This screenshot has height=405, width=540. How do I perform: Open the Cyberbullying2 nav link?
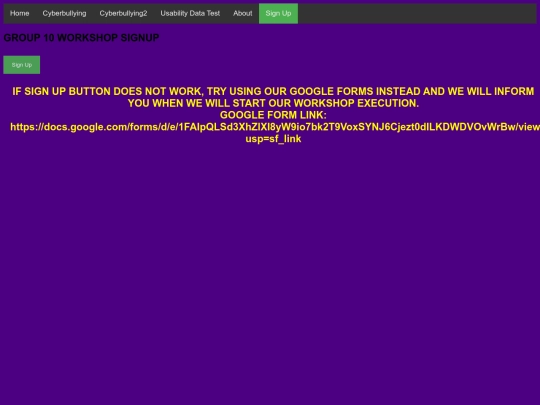123,13
